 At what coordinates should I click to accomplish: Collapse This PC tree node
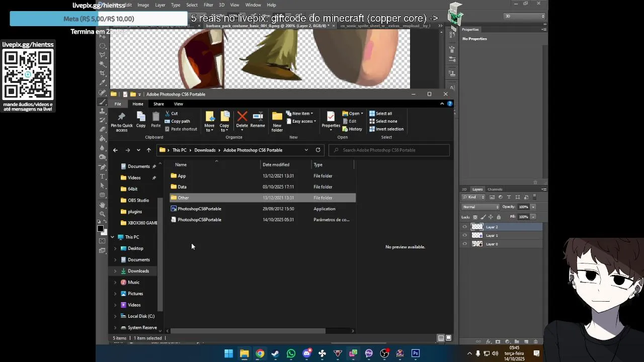point(112,237)
